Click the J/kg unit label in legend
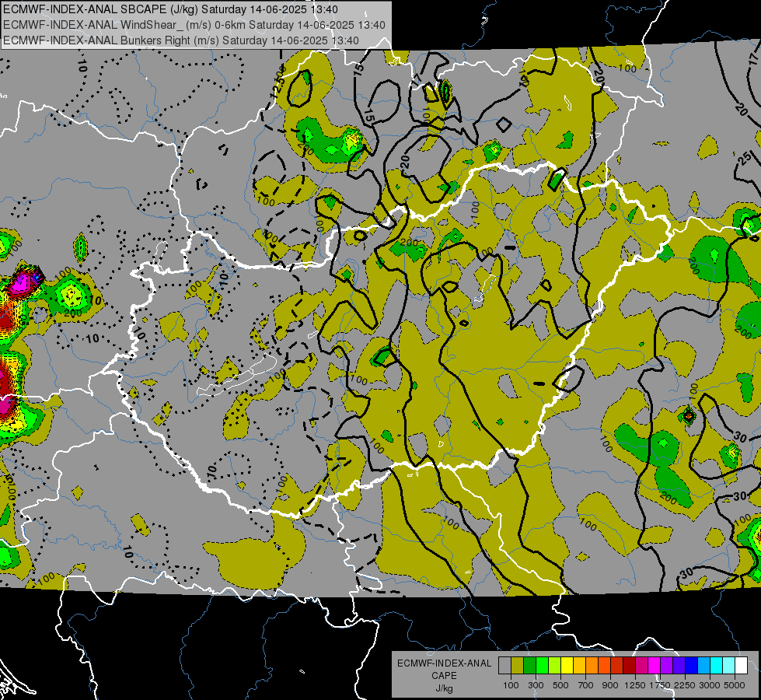This screenshot has height=700, width=761. tap(444, 688)
